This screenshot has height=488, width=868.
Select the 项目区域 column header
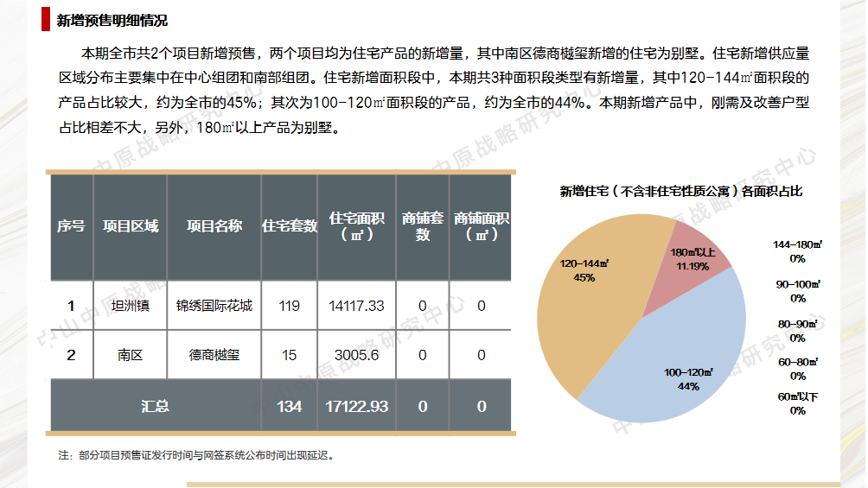(x=130, y=226)
